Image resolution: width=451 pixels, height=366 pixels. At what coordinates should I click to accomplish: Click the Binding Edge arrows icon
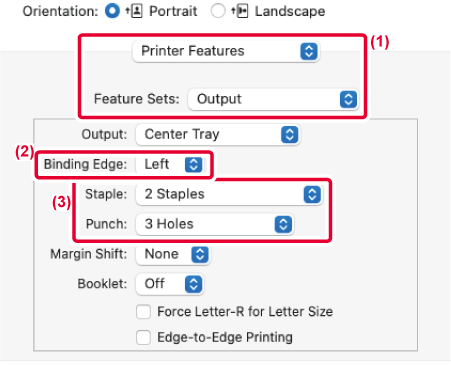194,164
